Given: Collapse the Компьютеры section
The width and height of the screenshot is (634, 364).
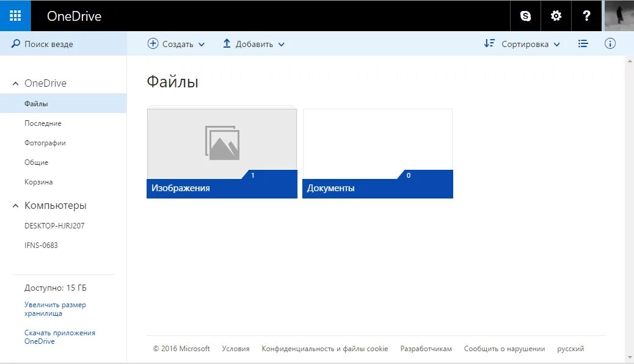Looking at the screenshot, I should click(x=15, y=205).
